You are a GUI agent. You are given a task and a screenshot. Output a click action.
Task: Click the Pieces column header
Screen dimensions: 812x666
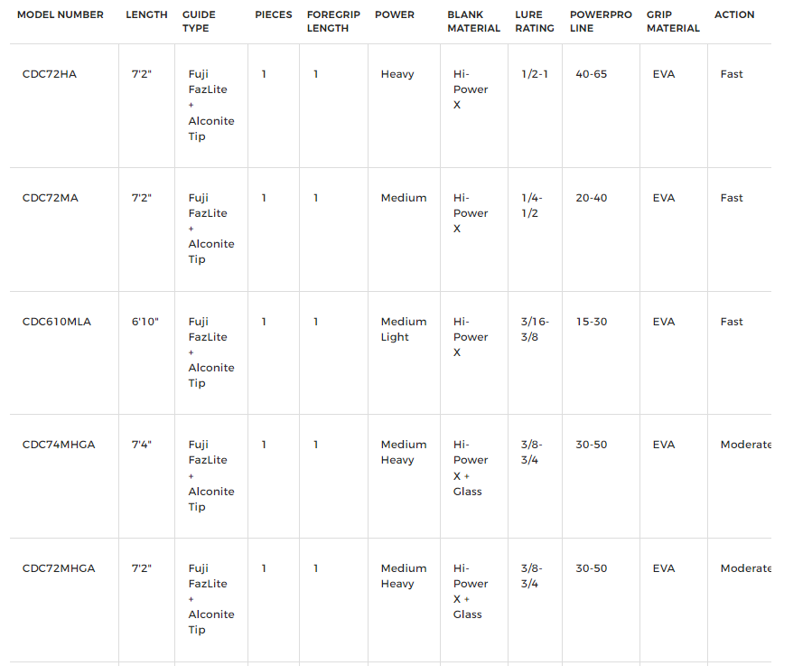click(274, 14)
